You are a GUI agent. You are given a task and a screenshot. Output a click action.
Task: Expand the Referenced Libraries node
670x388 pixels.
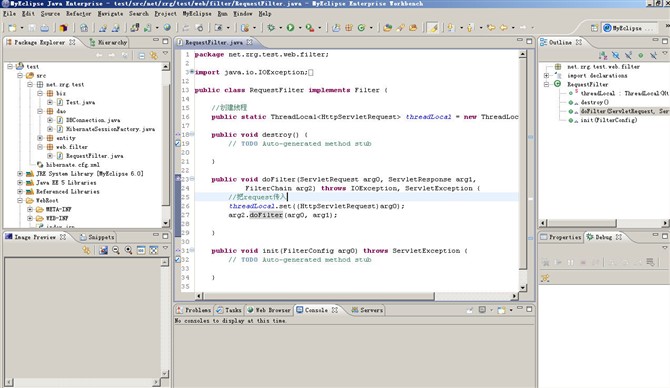pyautogui.click(x=20, y=191)
